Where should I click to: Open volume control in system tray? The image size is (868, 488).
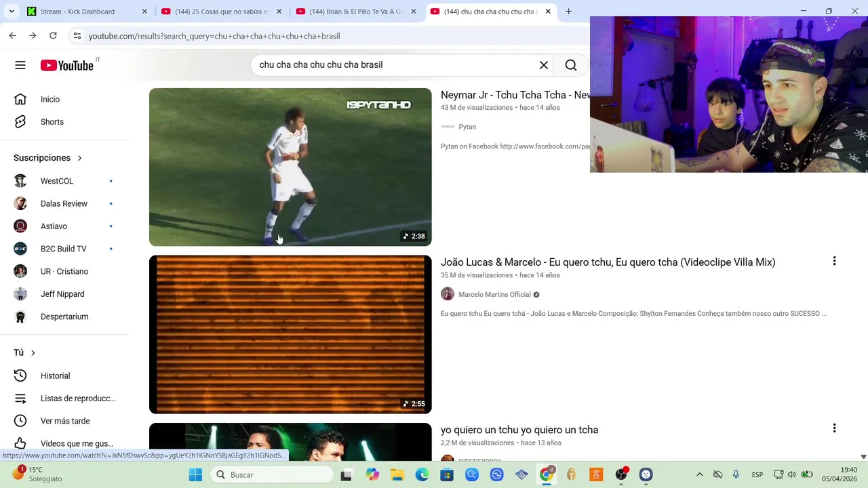791,474
